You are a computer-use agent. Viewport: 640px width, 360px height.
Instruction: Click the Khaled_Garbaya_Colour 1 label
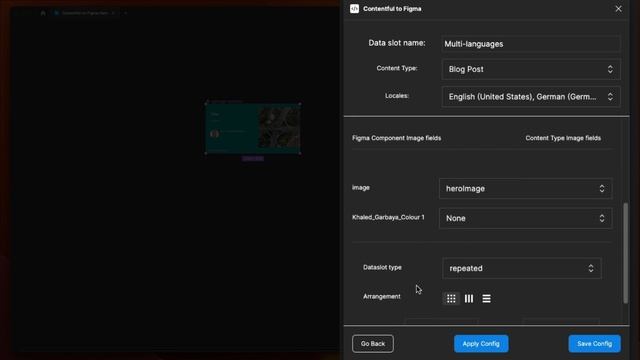point(388,217)
